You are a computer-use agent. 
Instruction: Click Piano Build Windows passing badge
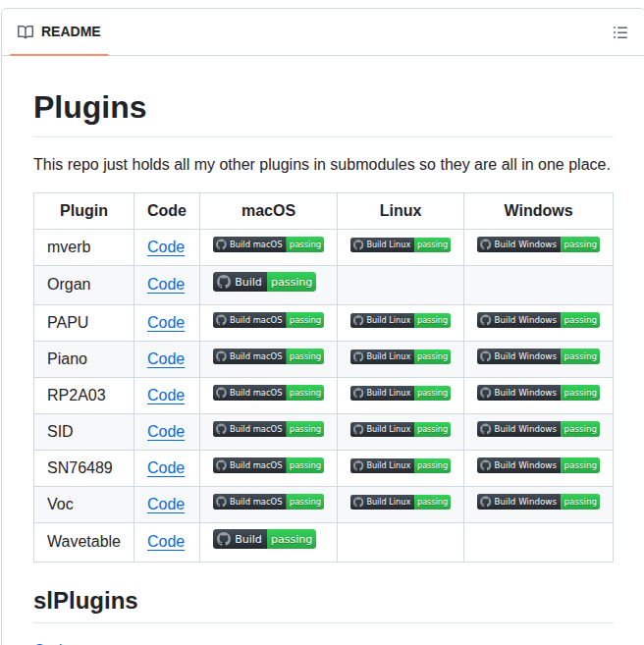[x=538, y=356]
